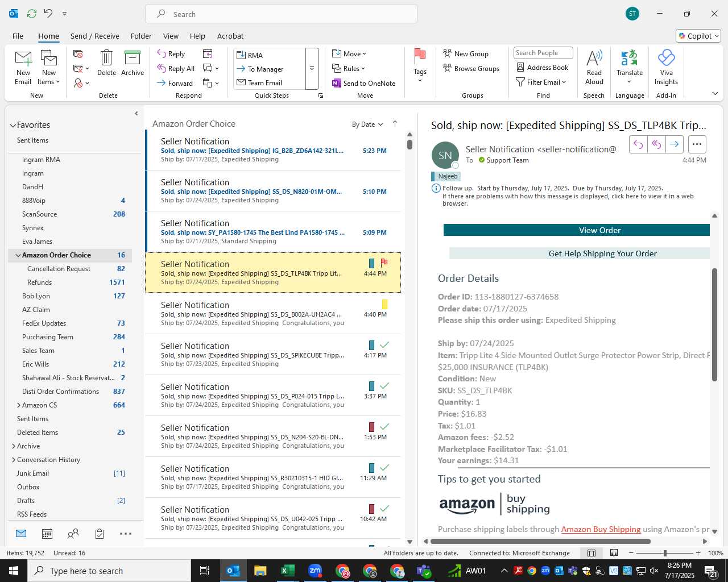Toggle checkmark on 11:29 AM message
Image resolution: width=728 pixels, height=582 pixels.
click(x=384, y=467)
